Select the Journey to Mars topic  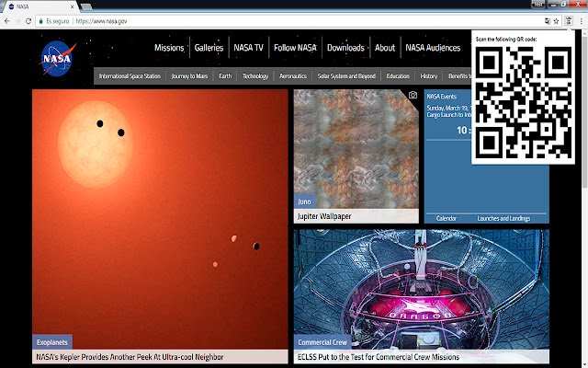pyautogui.click(x=189, y=75)
